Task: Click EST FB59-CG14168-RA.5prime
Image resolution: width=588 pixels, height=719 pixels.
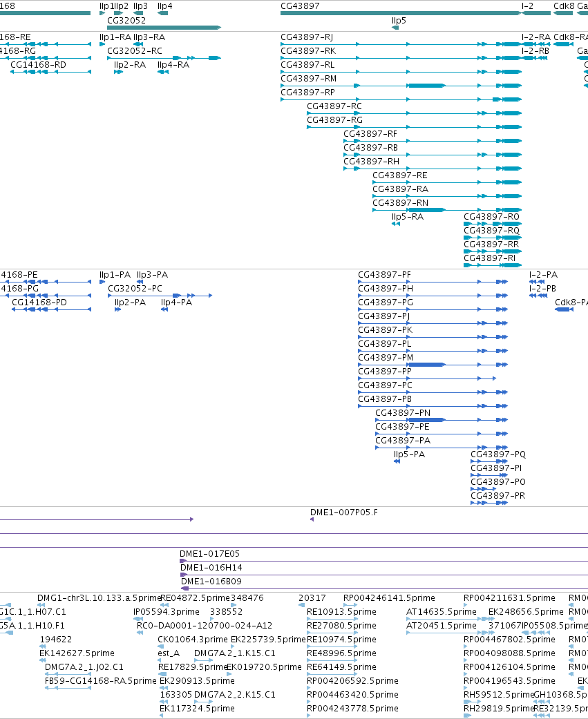Action: pyautogui.click(x=101, y=680)
